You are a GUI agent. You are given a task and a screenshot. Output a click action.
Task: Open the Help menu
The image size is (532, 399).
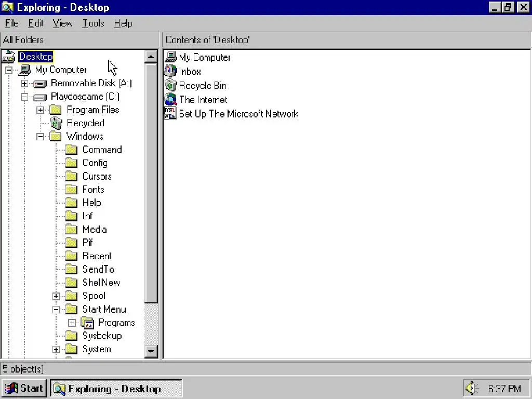tap(123, 23)
